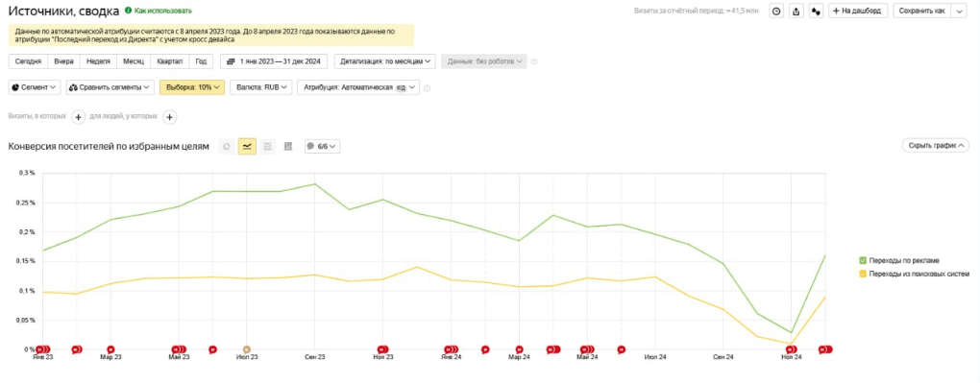The image size is (980, 383).
Task: Add a visit condition with plus icon
Action: (78, 117)
